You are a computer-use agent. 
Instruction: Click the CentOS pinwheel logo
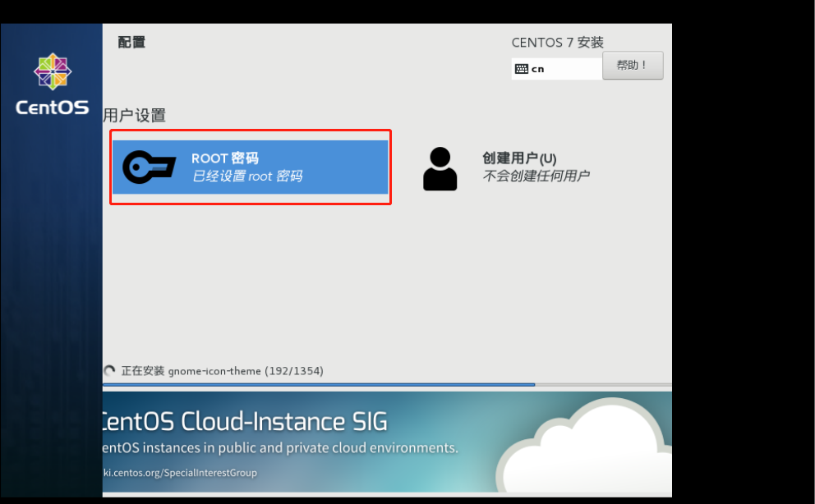pyautogui.click(x=53, y=71)
